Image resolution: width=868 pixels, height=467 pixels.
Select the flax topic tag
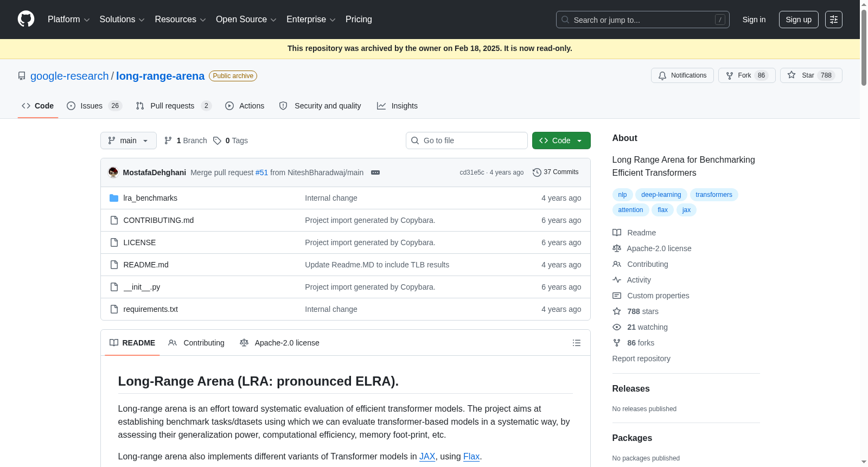point(662,210)
